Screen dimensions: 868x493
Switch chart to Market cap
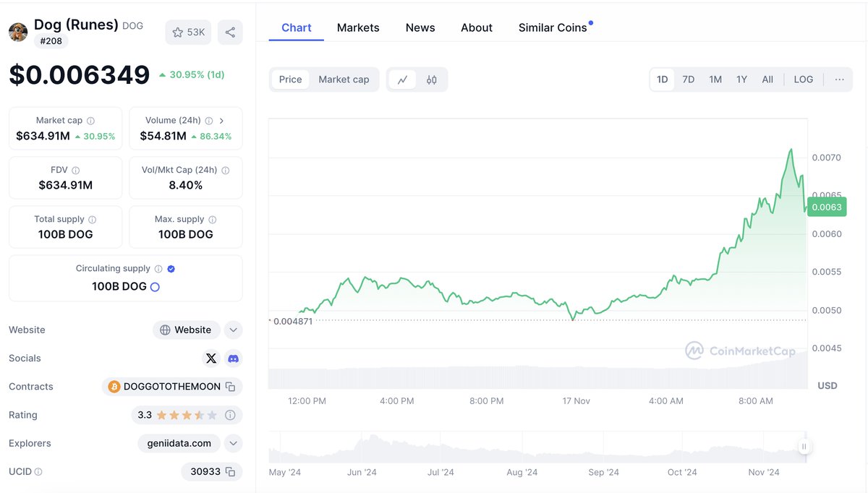pos(344,80)
